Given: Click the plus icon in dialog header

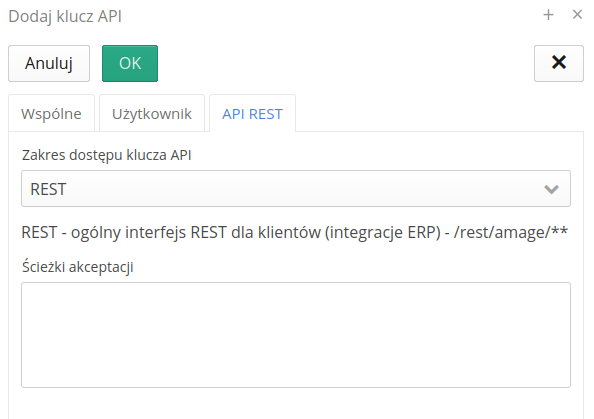Looking at the screenshot, I should 548,15.
